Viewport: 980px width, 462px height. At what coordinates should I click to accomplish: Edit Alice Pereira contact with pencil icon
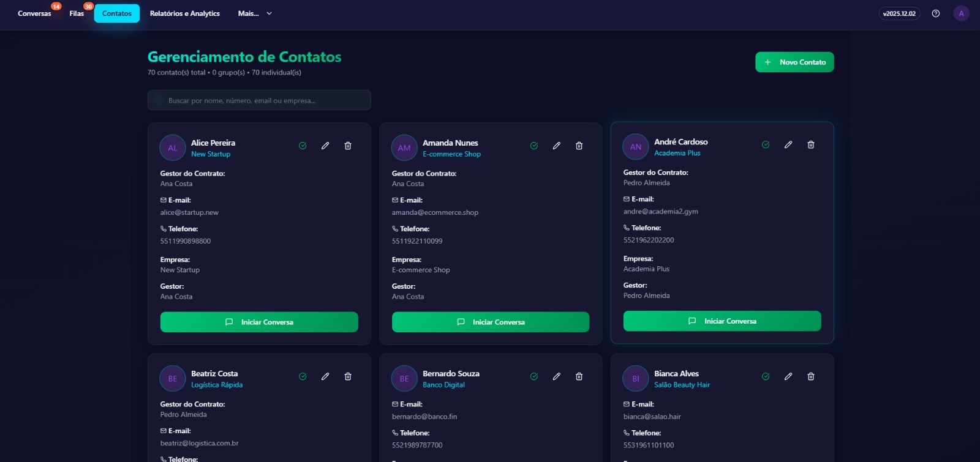[325, 146]
